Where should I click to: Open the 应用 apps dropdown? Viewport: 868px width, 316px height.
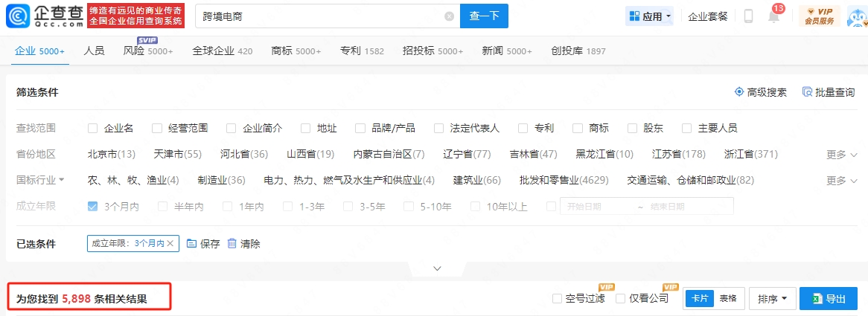pyautogui.click(x=649, y=16)
